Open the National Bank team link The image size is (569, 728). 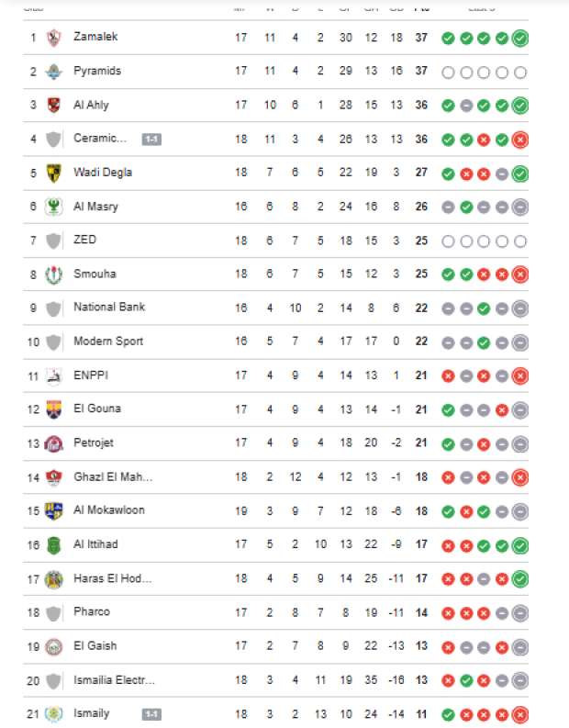(x=109, y=308)
